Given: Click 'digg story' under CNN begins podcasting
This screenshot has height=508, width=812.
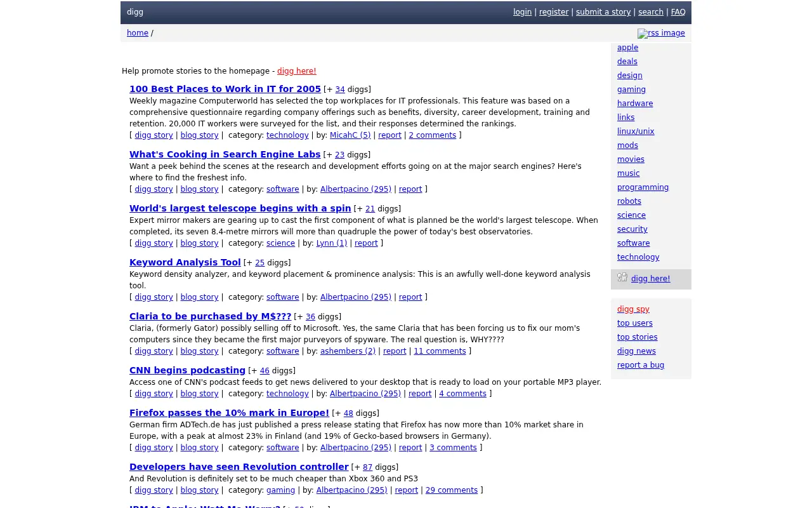Looking at the screenshot, I should 154,394.
